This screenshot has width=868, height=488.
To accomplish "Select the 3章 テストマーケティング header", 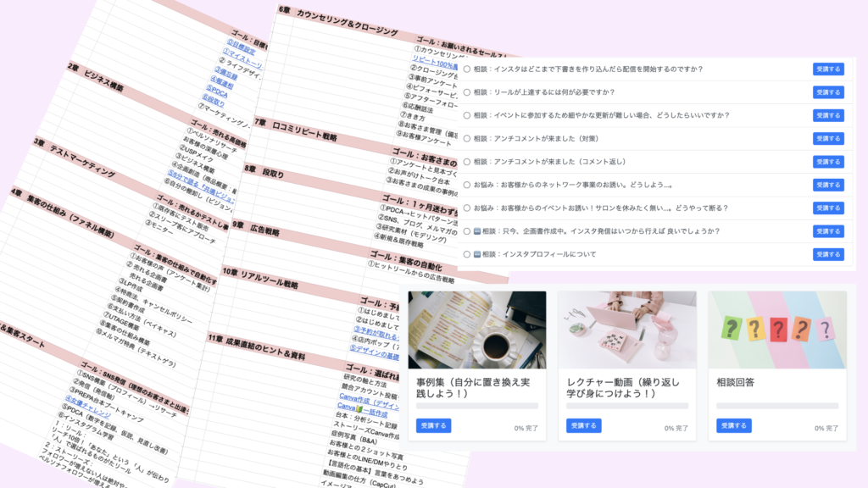I will tap(75, 158).
